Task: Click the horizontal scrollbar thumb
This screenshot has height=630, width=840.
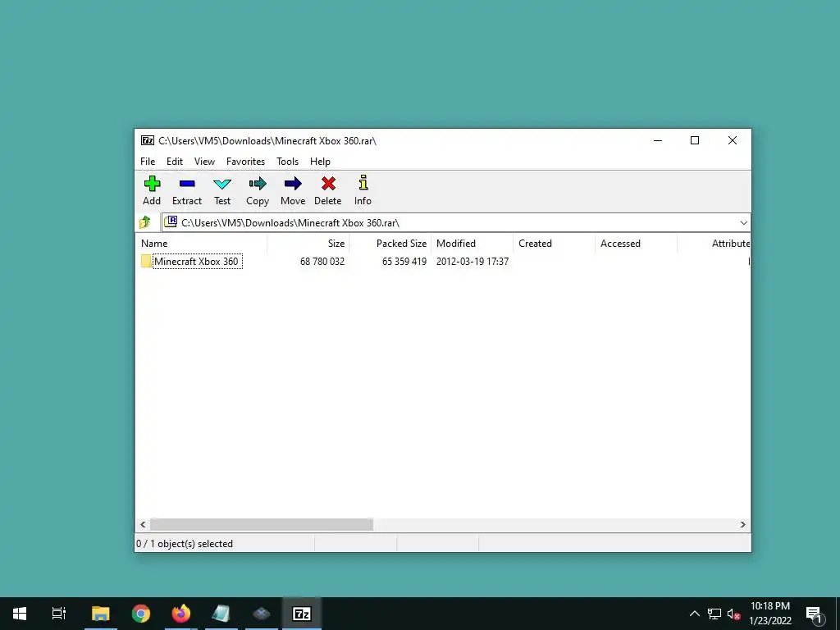Action: [x=262, y=524]
